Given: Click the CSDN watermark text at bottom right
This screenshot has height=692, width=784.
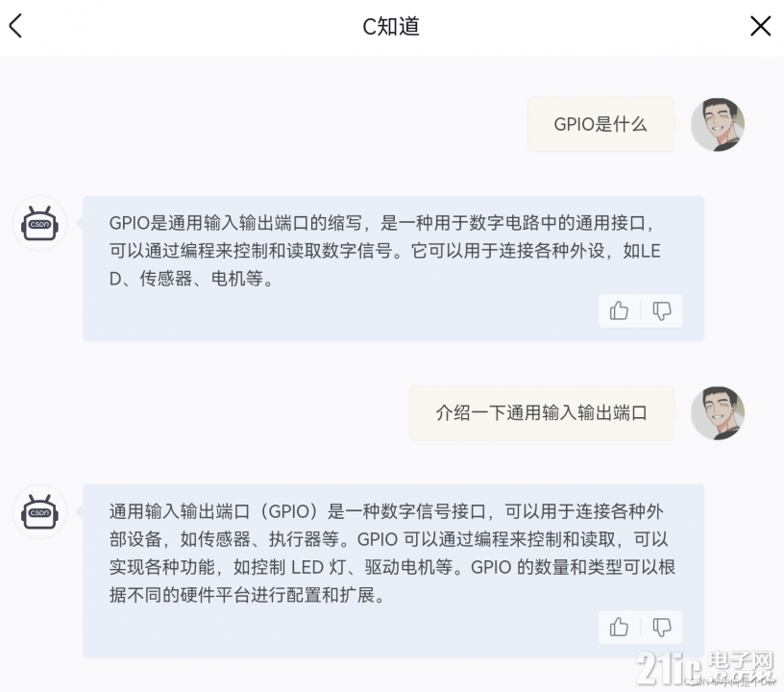Looking at the screenshot, I should (729, 681).
